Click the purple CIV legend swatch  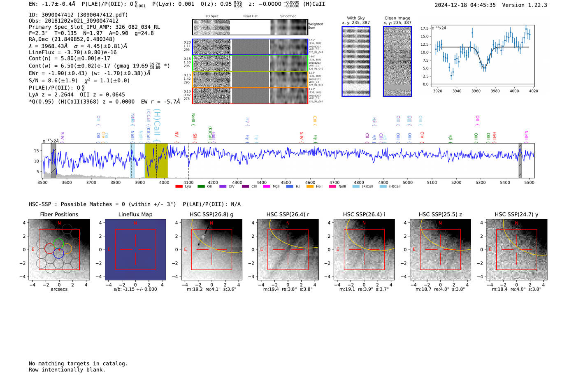click(x=223, y=186)
